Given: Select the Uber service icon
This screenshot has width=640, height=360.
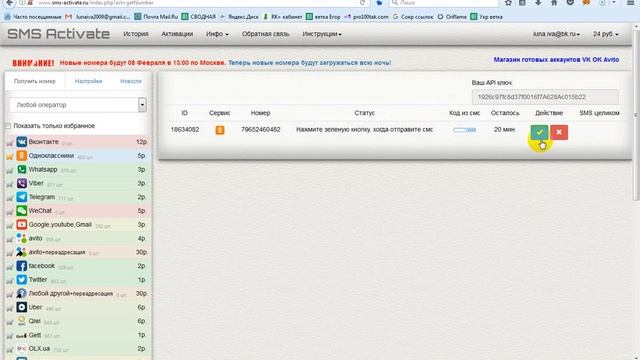Looking at the screenshot, I should [22, 307].
